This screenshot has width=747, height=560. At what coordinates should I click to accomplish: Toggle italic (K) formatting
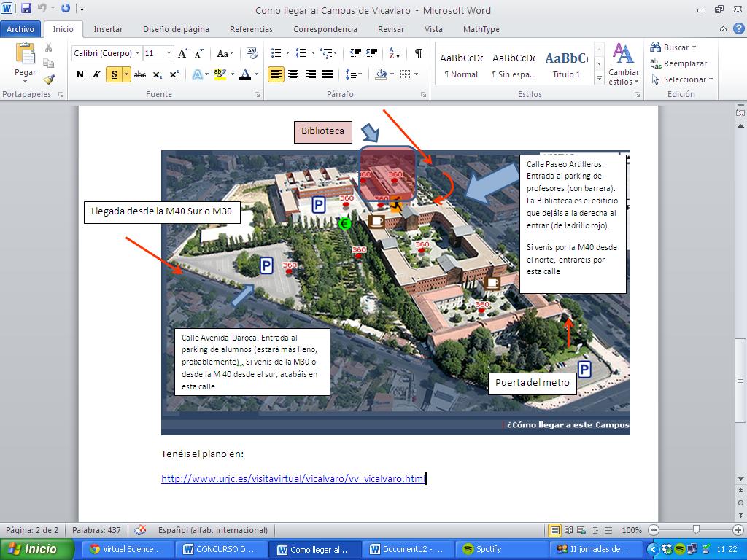tap(96, 74)
